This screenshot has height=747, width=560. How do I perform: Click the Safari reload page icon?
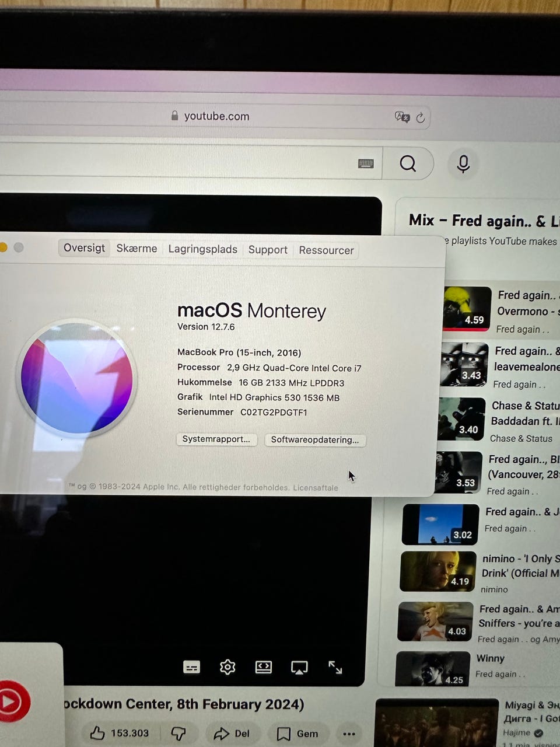(x=420, y=118)
